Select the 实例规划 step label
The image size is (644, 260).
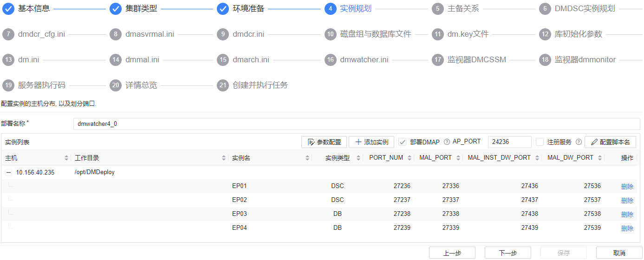[x=356, y=9]
